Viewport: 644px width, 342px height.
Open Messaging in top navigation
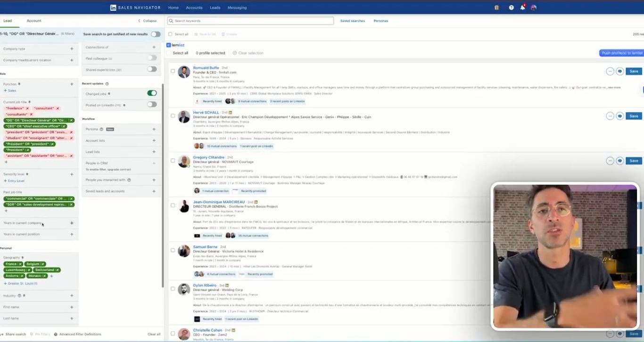[x=237, y=8]
